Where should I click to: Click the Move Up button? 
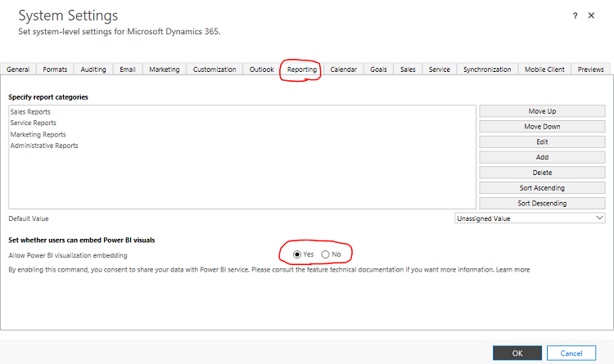coord(542,111)
